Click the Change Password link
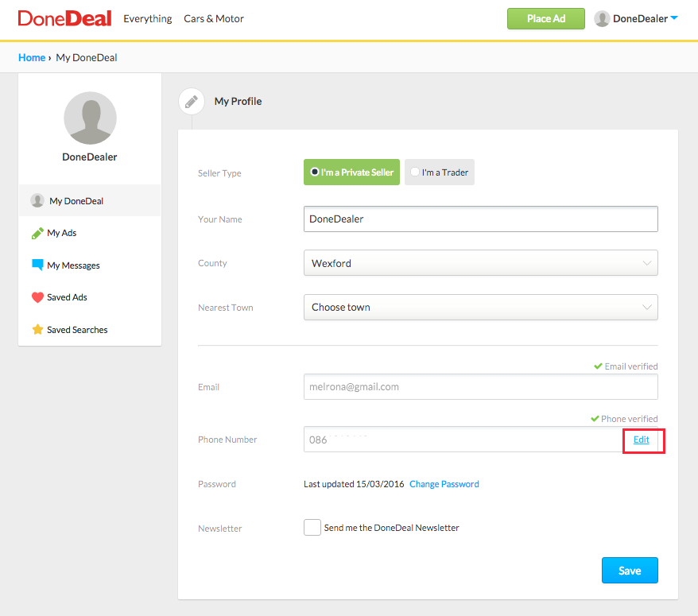This screenshot has height=616, width=698. tap(444, 484)
